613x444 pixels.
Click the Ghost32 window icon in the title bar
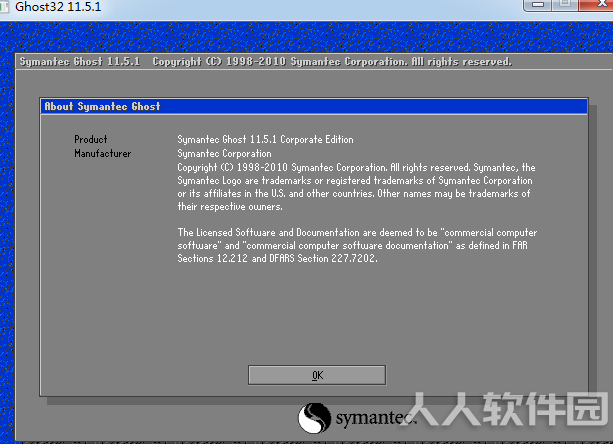point(4,7)
